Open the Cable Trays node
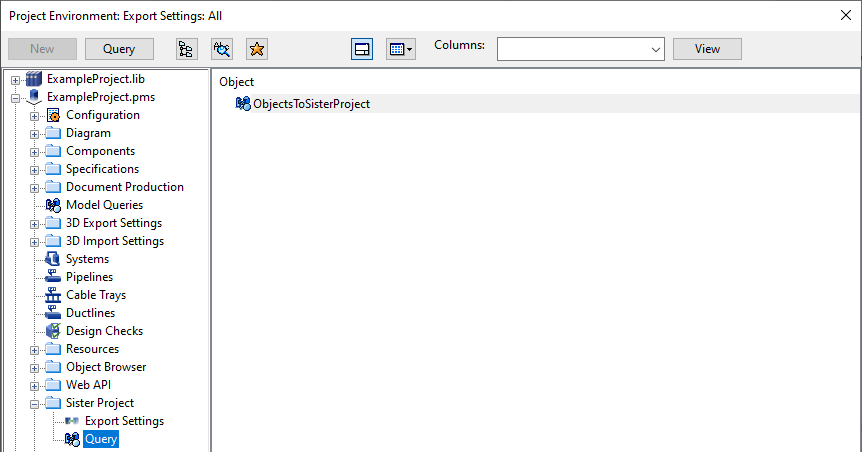 [x=95, y=295]
